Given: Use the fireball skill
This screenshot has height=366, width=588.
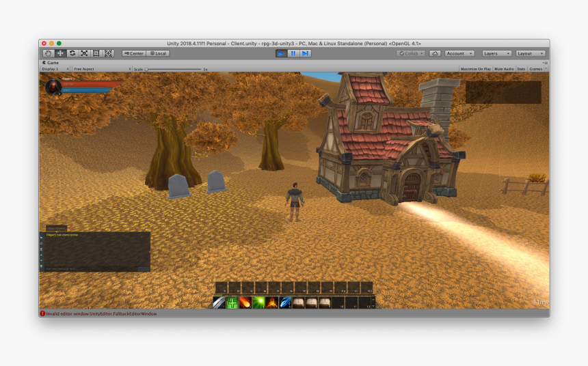Looking at the screenshot, I should [x=245, y=302].
